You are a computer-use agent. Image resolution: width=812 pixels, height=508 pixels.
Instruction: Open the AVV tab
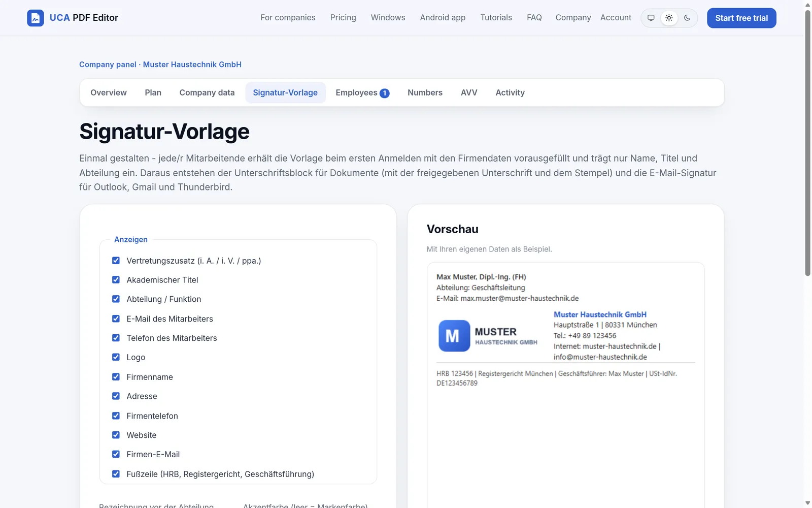click(x=469, y=92)
